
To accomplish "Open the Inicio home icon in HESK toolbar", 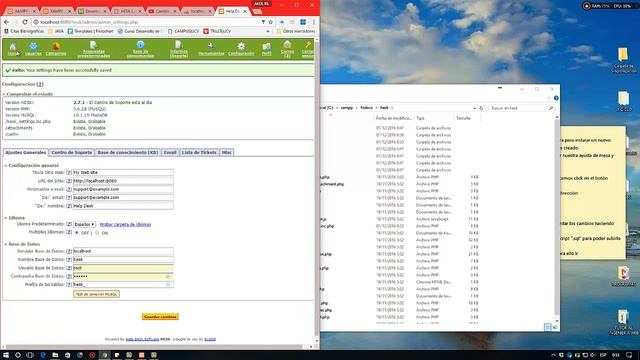I will click(x=13, y=49).
